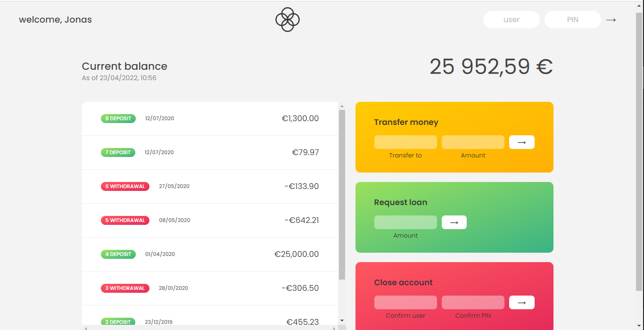Click the user login field
Screen dimensions: 644x330
pyautogui.click(x=511, y=19)
